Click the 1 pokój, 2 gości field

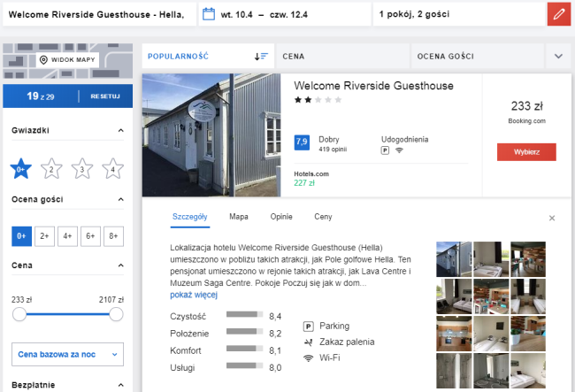click(x=459, y=14)
